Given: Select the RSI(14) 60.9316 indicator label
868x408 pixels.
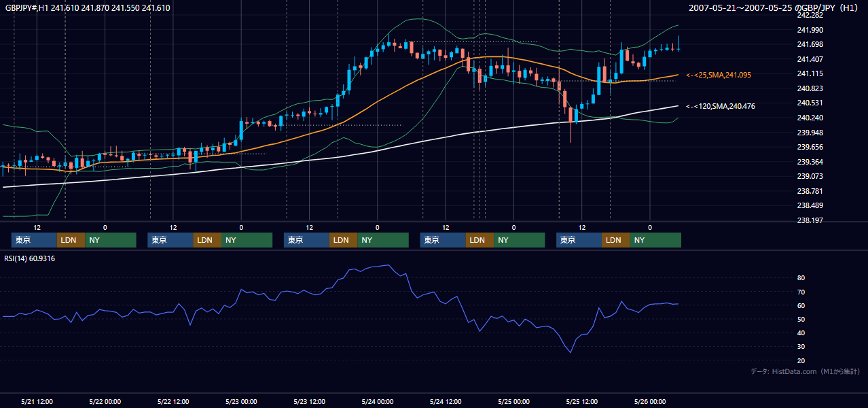Looking at the screenshot, I should point(30,258).
